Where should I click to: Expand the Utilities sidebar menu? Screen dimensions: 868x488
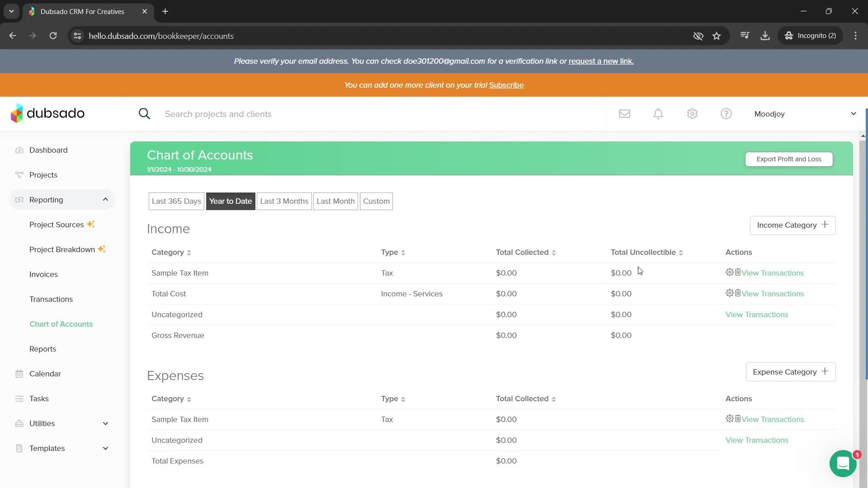point(105,423)
